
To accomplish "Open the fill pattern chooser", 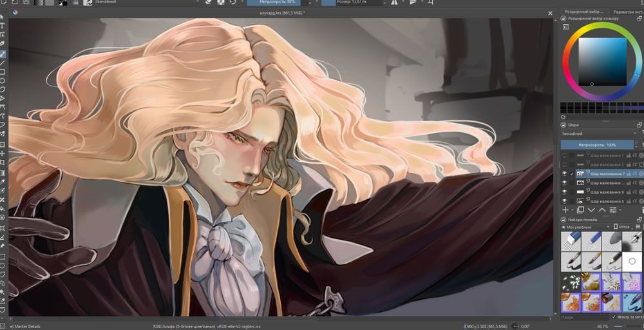I will 50,2.
